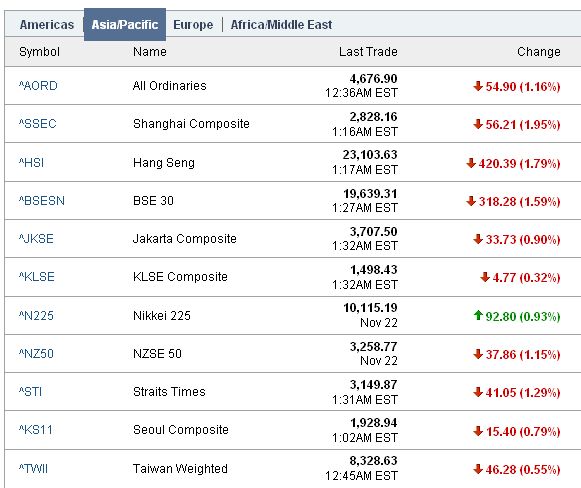581x488 pixels.
Task: Click the red down arrow for KLSE Composite
Action: [485, 277]
